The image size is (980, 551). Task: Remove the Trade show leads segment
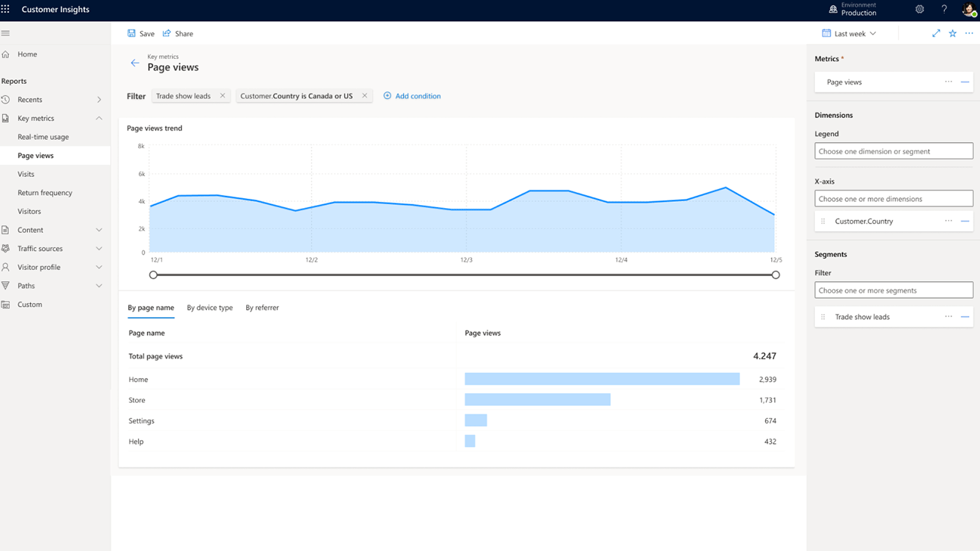coord(965,316)
